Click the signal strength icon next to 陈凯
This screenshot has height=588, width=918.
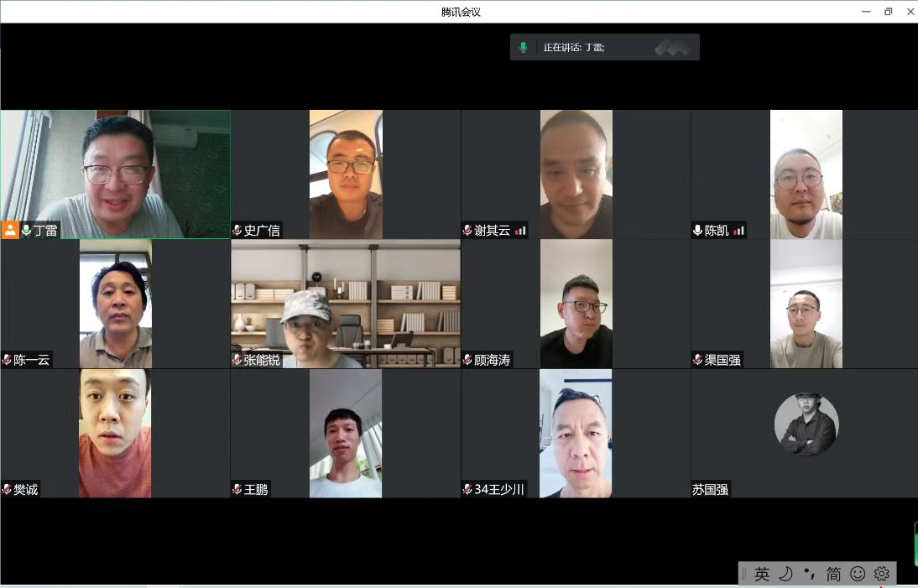click(x=738, y=230)
